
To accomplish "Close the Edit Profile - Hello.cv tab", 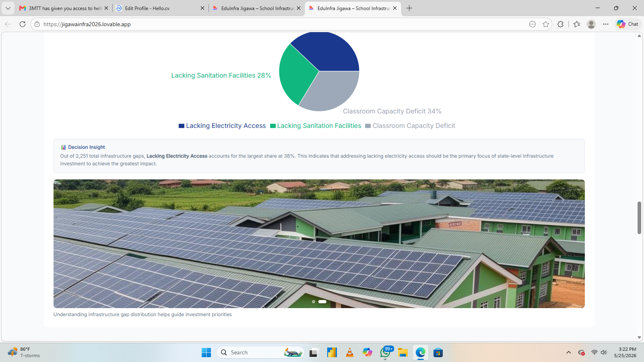I will (x=202, y=8).
